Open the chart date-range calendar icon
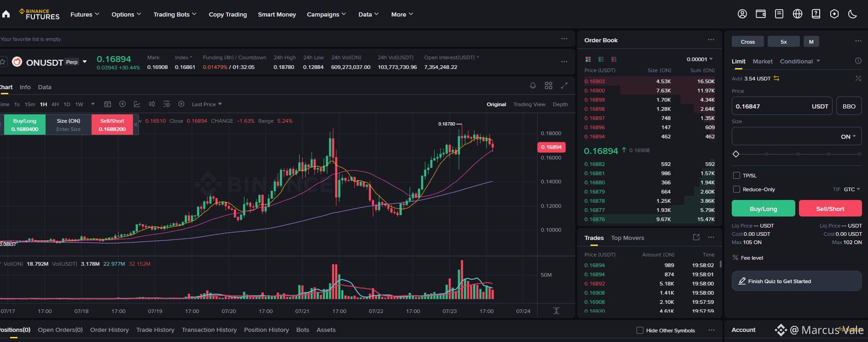Viewport: 868px width, 342px height. 108,104
